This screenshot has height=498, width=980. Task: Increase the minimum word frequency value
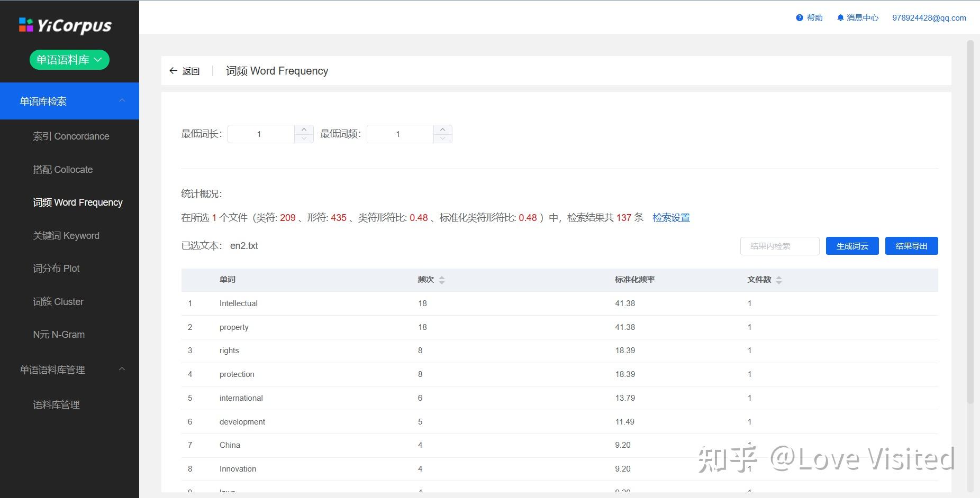pyautogui.click(x=443, y=130)
